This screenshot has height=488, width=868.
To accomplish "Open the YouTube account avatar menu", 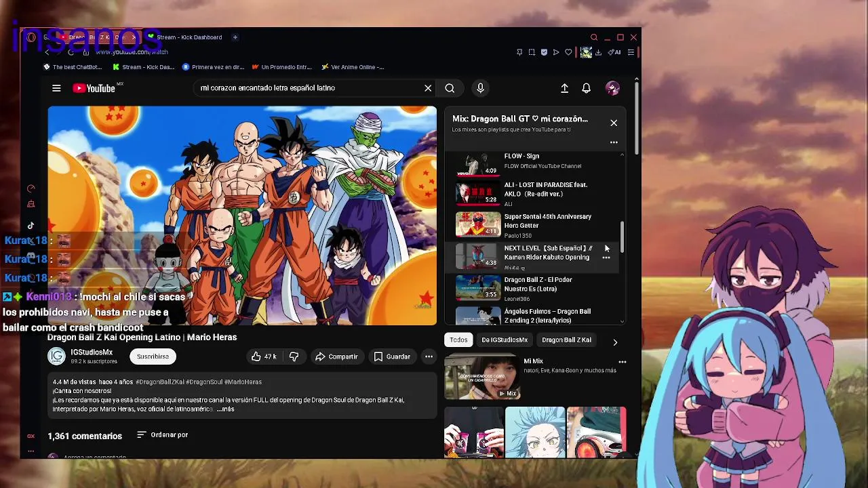I will 612,88.
